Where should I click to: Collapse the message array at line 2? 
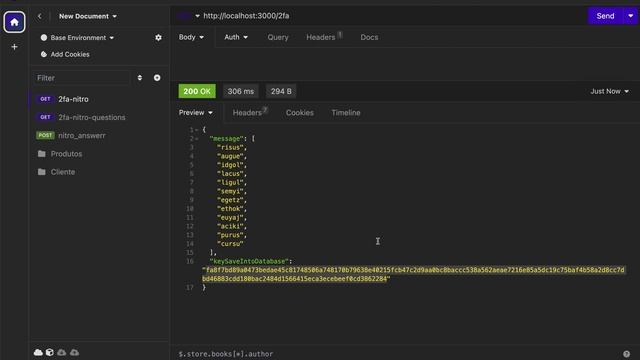click(196, 139)
